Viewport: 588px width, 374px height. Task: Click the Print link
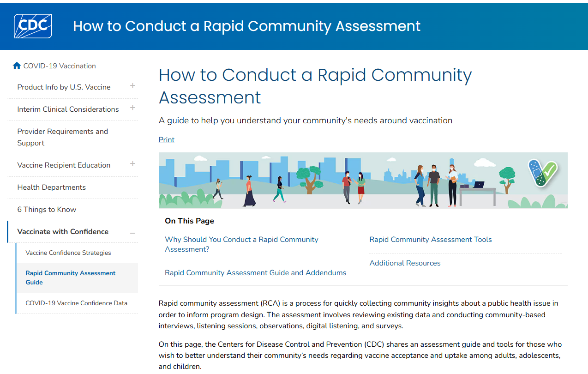coord(166,139)
